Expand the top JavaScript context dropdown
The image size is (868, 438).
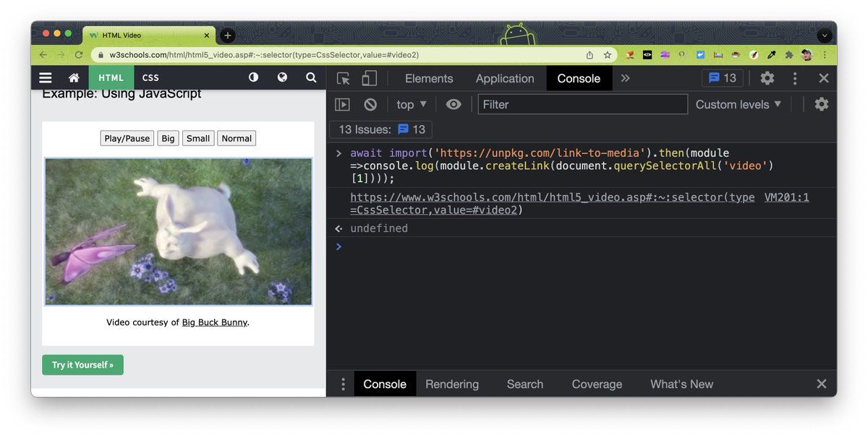click(412, 104)
